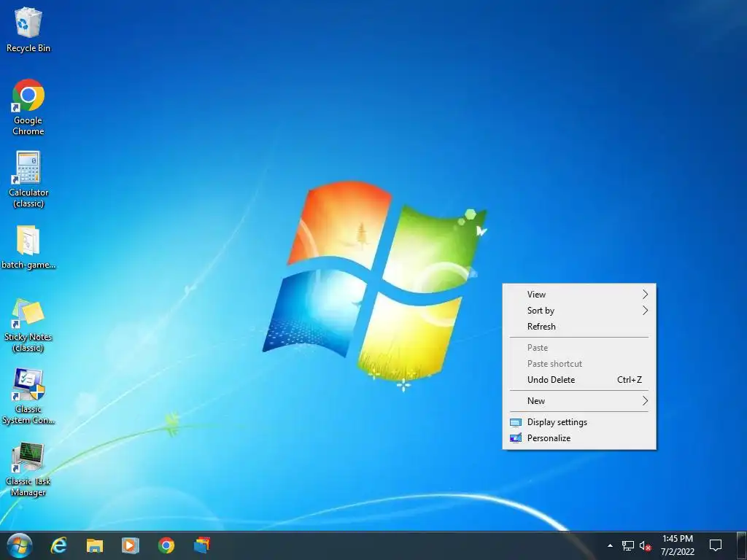
Task: Open the Start menu orb
Action: [20, 545]
